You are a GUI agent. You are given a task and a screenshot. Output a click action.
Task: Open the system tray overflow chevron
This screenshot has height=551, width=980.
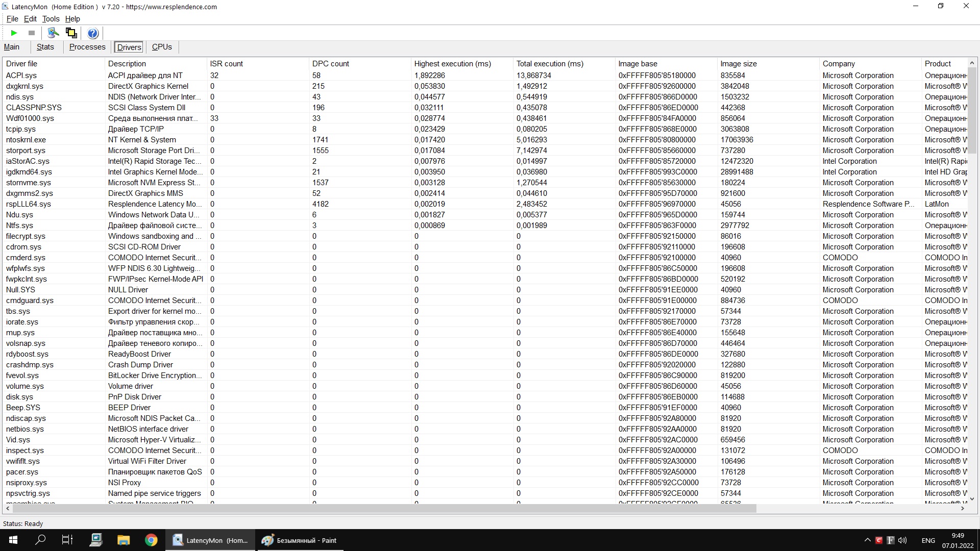(x=868, y=540)
